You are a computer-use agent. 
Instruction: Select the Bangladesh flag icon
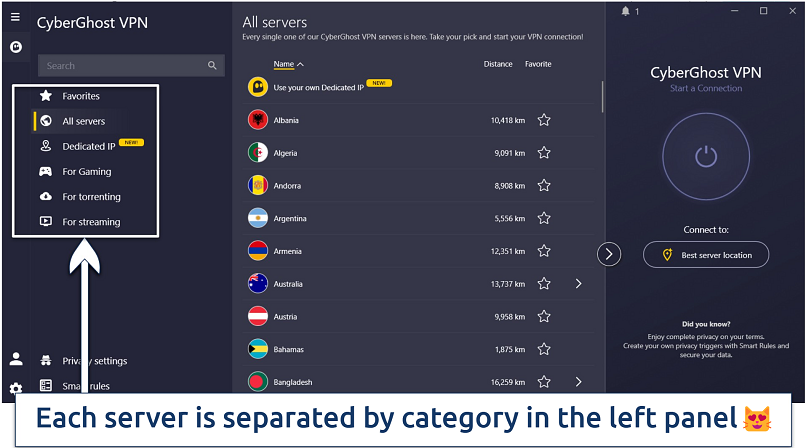tap(258, 382)
